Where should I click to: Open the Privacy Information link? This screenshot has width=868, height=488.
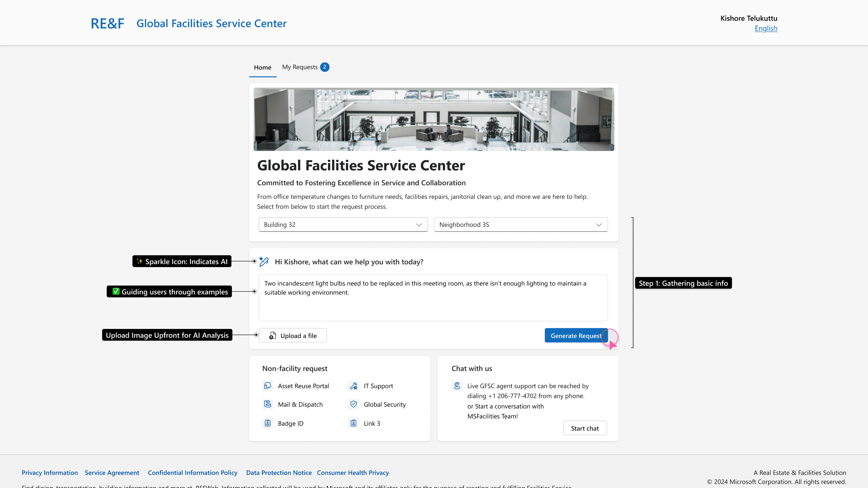click(50, 473)
